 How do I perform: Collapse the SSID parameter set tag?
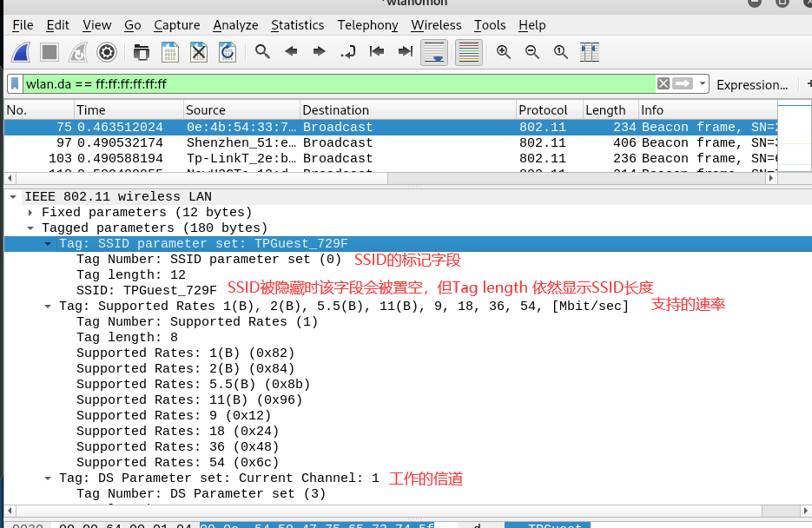tap(48, 243)
